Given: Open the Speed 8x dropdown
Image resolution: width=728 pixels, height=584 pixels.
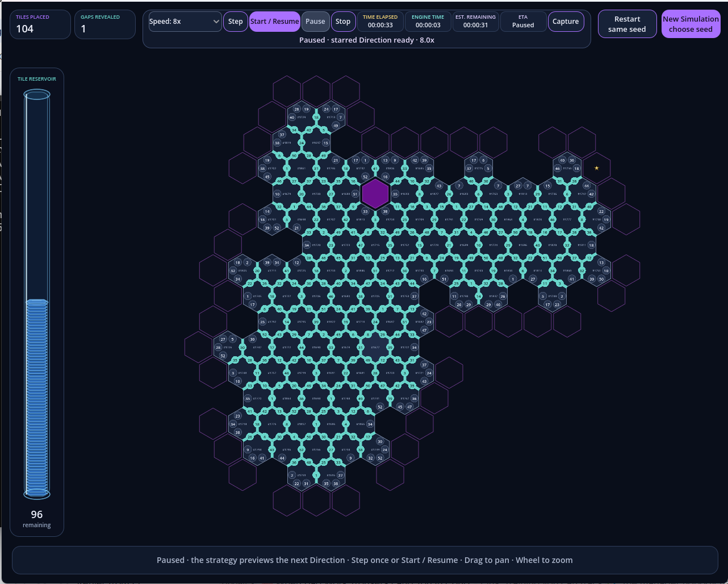Looking at the screenshot, I should click(185, 22).
